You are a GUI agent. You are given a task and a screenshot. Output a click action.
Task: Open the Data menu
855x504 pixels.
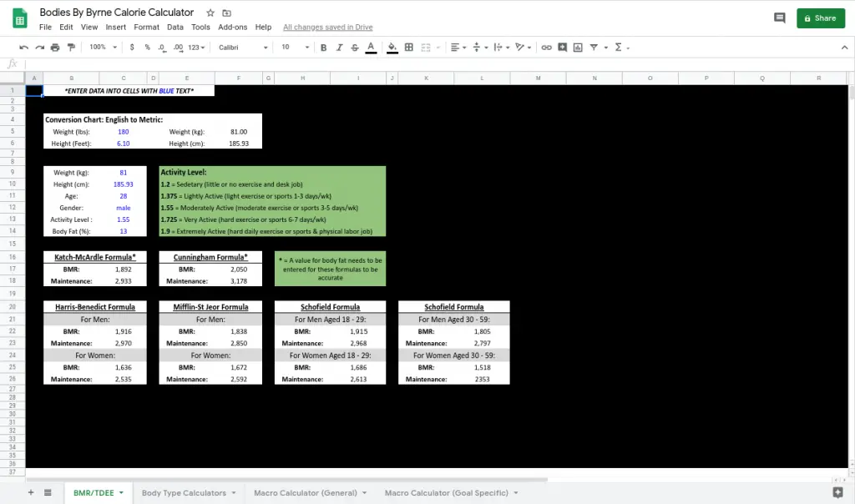click(175, 28)
